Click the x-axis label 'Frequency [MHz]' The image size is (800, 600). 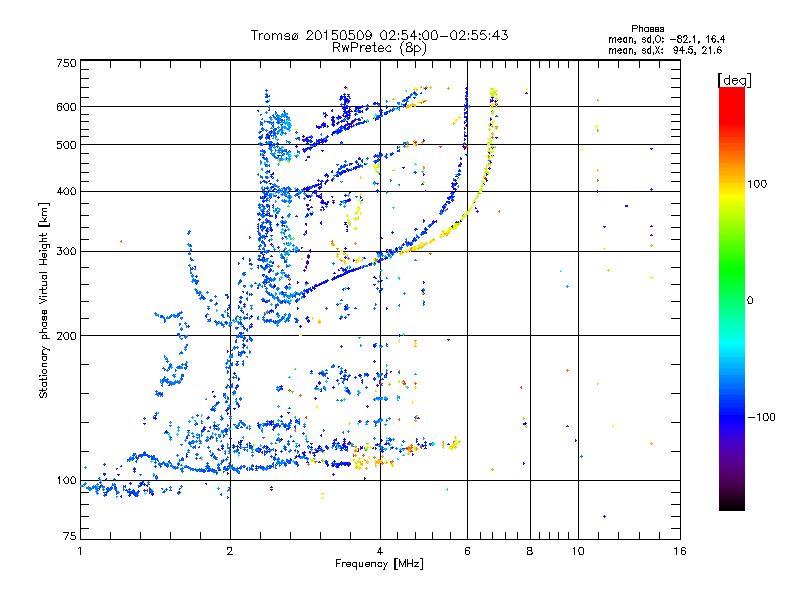(x=379, y=564)
